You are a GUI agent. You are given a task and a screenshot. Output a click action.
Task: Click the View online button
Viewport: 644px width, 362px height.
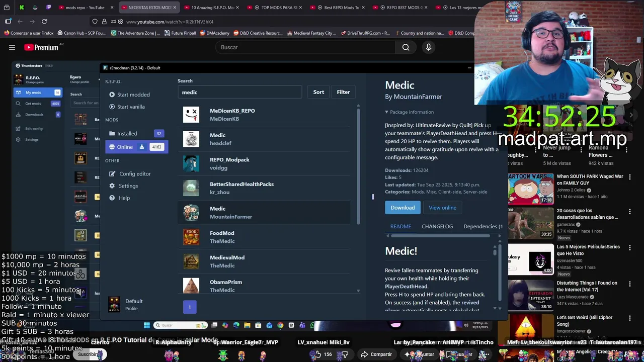(442, 208)
